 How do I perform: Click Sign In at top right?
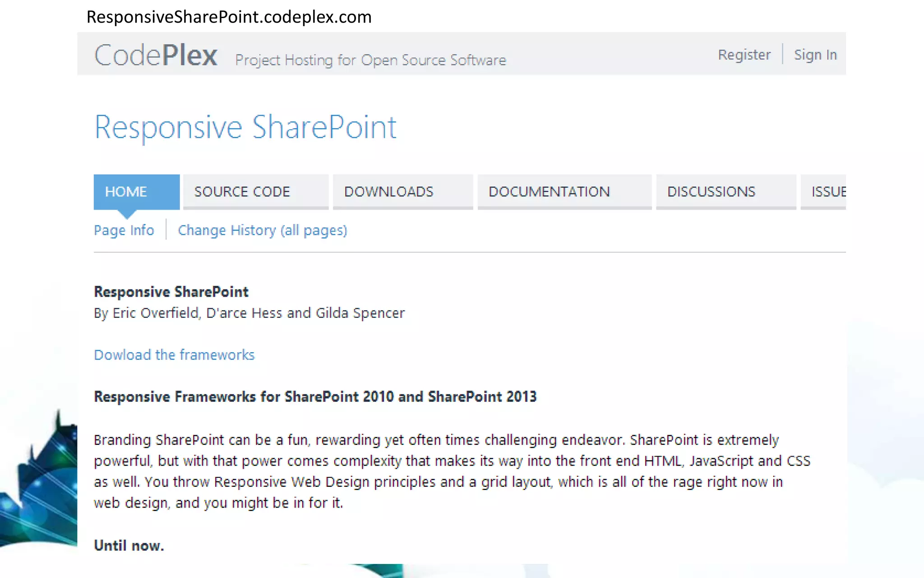coord(815,55)
